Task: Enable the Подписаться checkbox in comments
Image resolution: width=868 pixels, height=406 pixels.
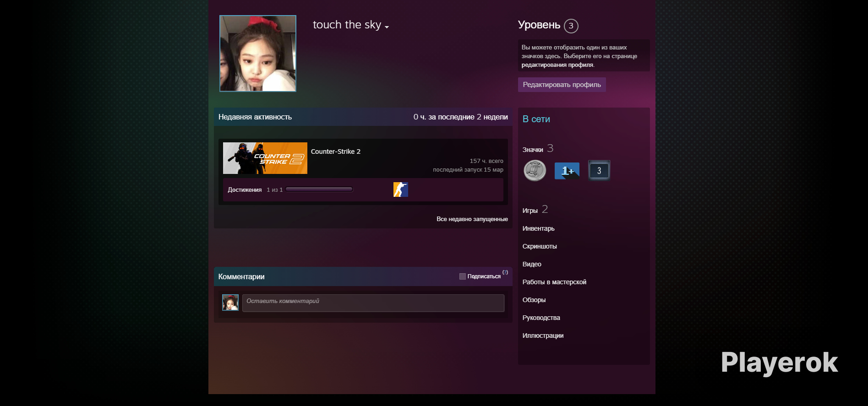Action: (x=463, y=276)
